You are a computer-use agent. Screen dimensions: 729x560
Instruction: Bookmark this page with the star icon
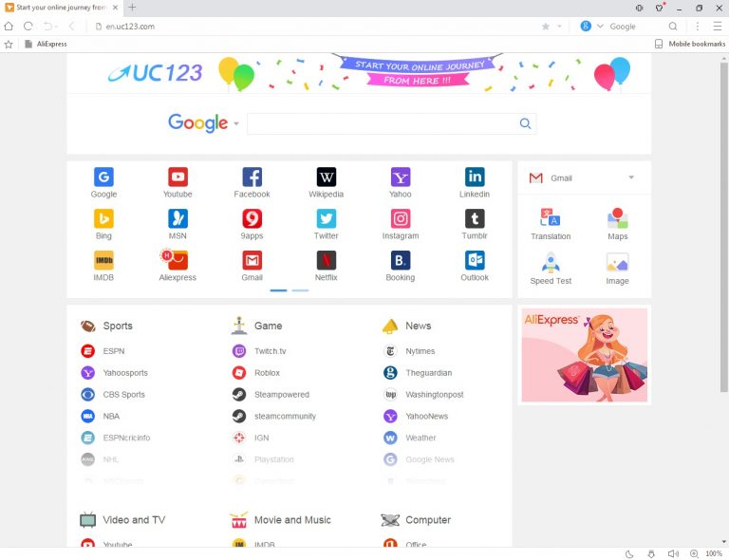click(x=545, y=27)
